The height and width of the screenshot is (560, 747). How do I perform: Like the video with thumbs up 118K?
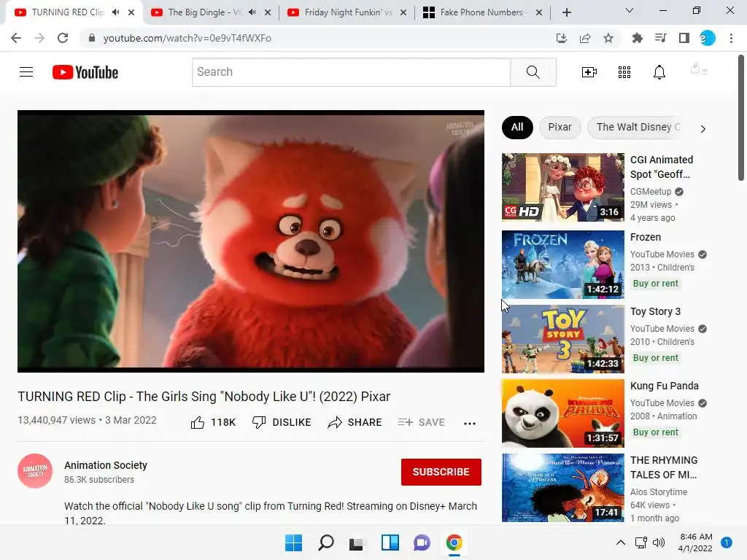213,422
